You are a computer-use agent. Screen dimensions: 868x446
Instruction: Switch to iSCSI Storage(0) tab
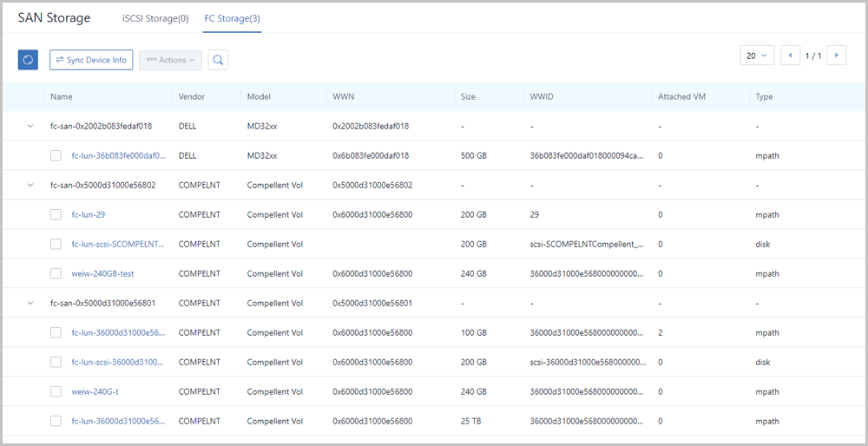(x=155, y=18)
